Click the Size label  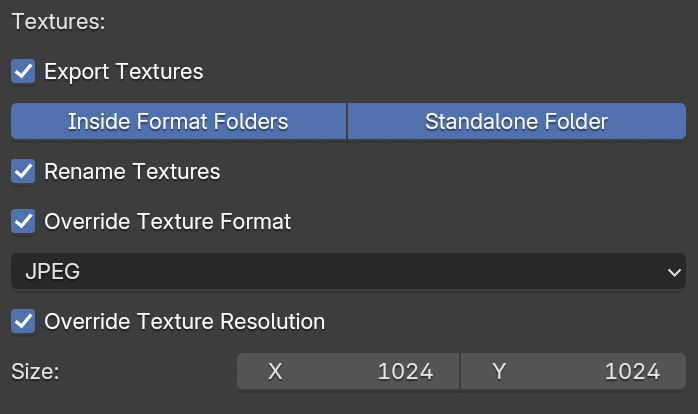35,372
